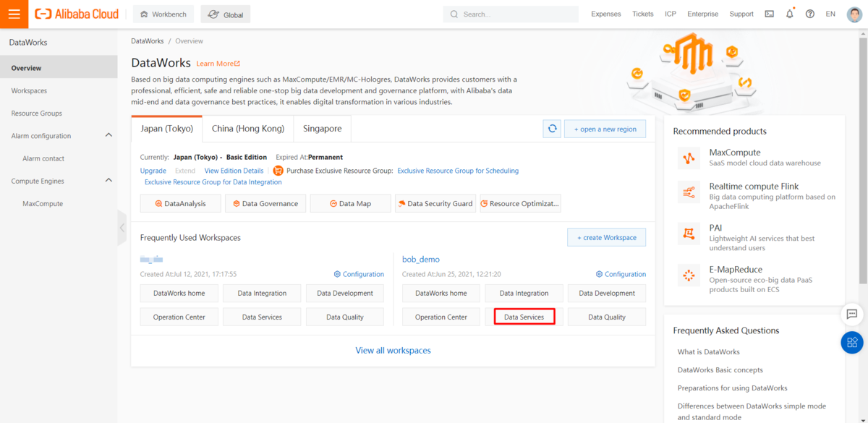Select the Japan (Tokyo) tab

tap(166, 129)
